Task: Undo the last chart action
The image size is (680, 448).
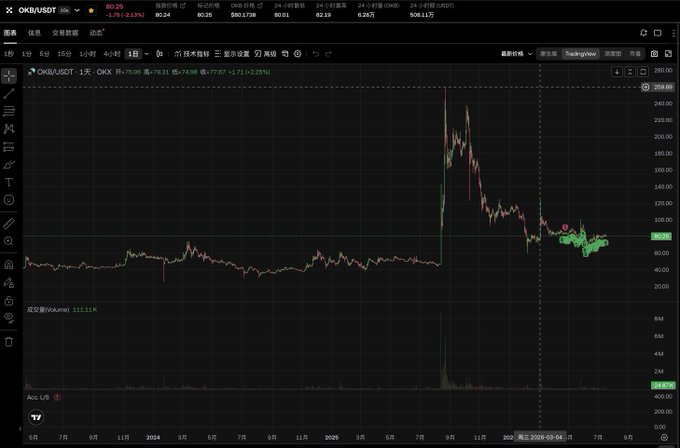Action: pyautogui.click(x=316, y=54)
